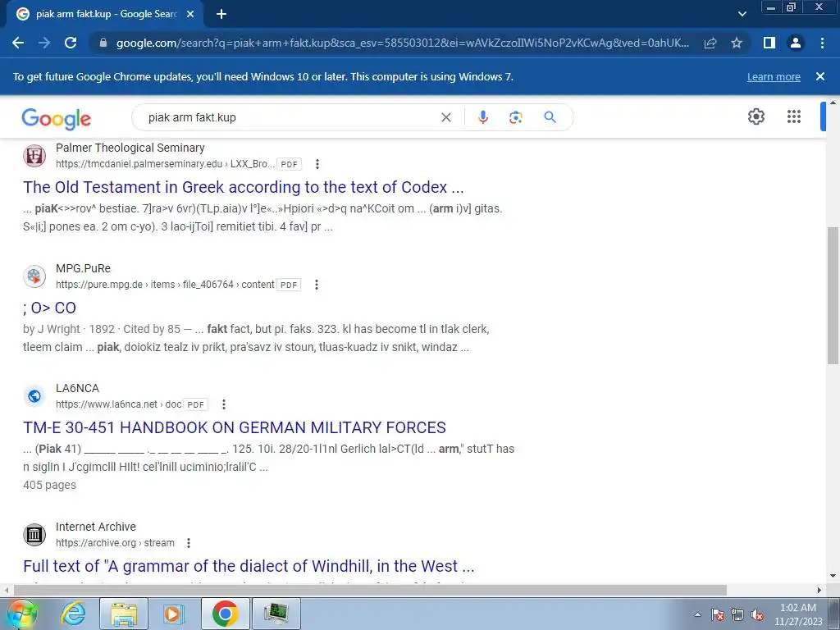
Task: Open the Learn more link
Action: click(774, 76)
